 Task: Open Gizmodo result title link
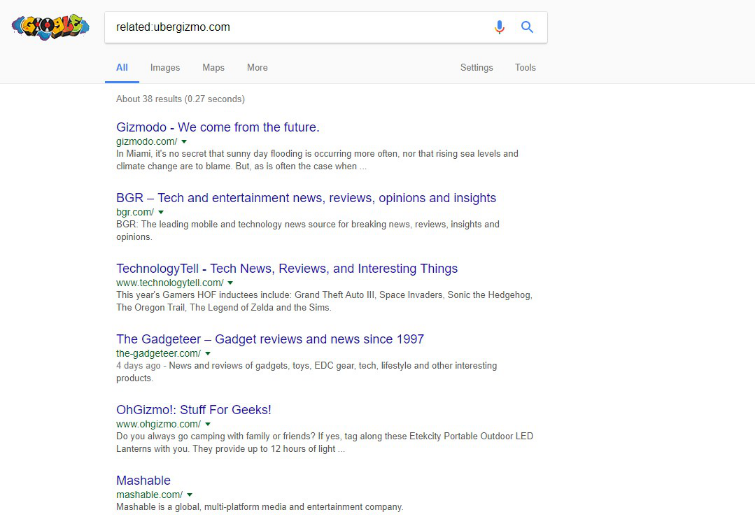217,127
